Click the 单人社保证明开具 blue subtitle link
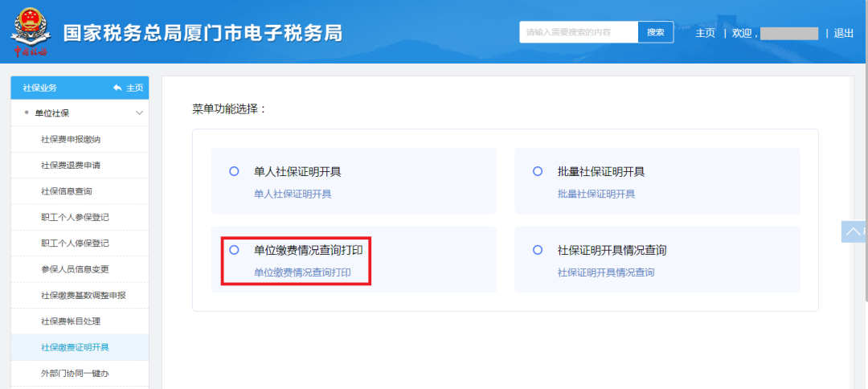The height and width of the screenshot is (389, 868). click(x=293, y=194)
